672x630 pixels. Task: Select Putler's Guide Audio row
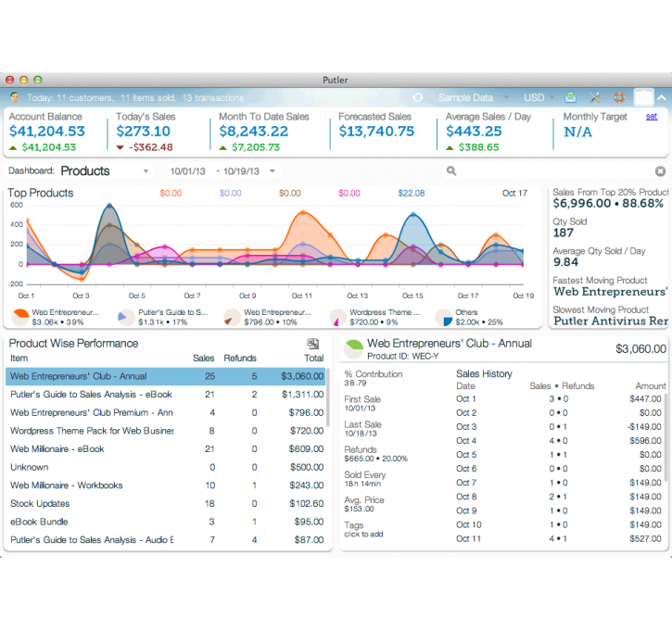[166, 540]
